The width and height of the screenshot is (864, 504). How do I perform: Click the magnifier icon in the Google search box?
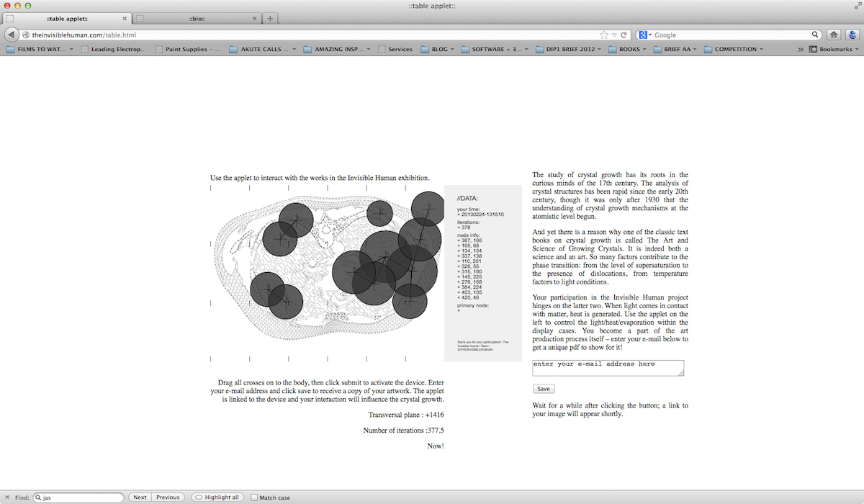coord(816,35)
